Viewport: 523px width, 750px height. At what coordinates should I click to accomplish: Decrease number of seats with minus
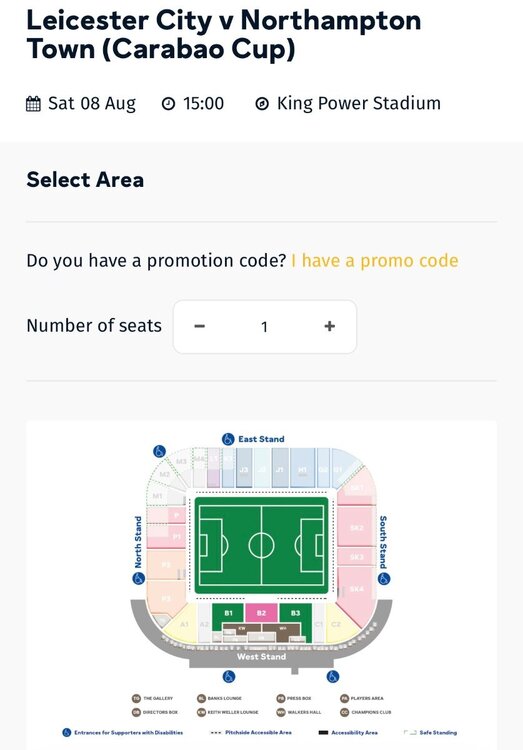200,326
